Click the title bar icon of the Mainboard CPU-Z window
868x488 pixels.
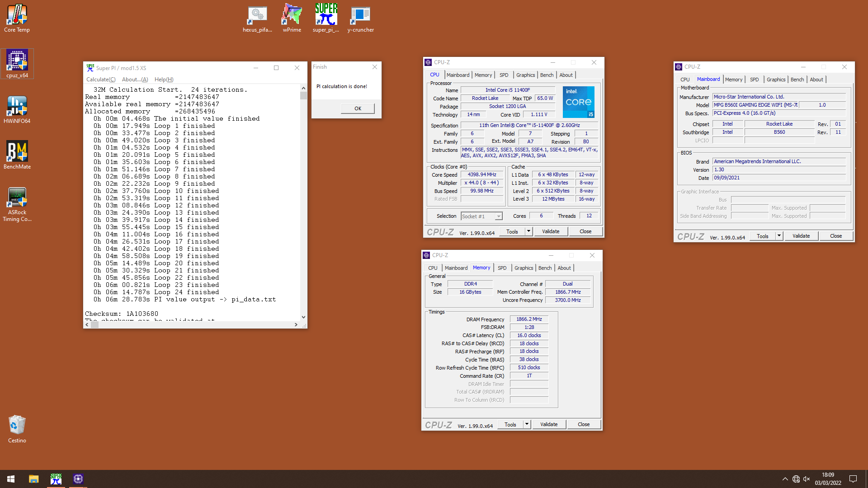click(679, 67)
